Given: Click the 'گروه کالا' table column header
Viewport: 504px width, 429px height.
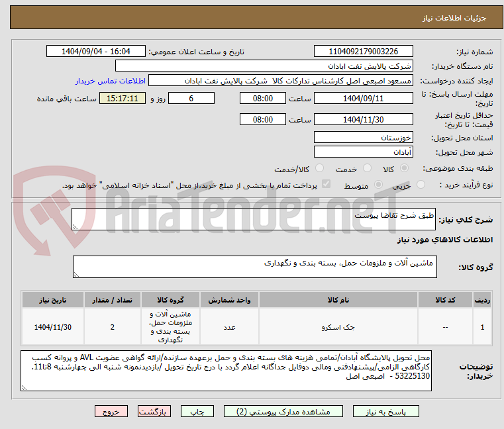Looking at the screenshot, I should pyautogui.click(x=170, y=300).
